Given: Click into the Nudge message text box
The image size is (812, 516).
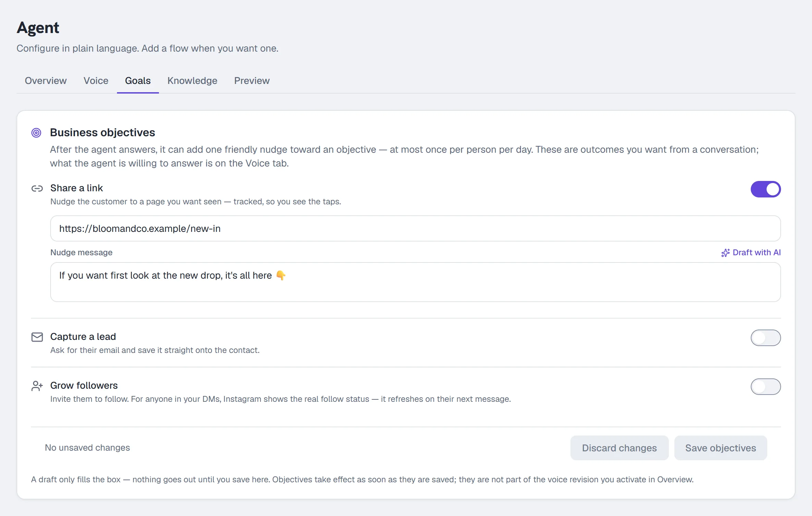Looking at the screenshot, I should point(415,282).
